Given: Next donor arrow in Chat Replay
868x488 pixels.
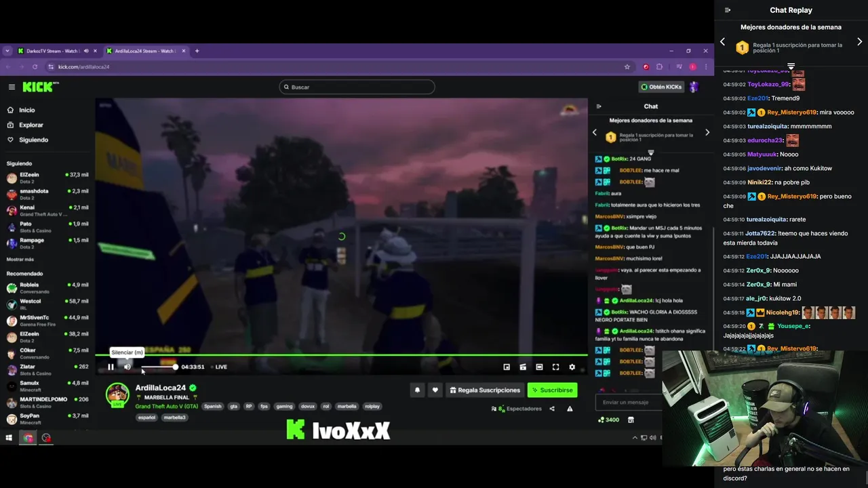Looking at the screenshot, I should (860, 42).
